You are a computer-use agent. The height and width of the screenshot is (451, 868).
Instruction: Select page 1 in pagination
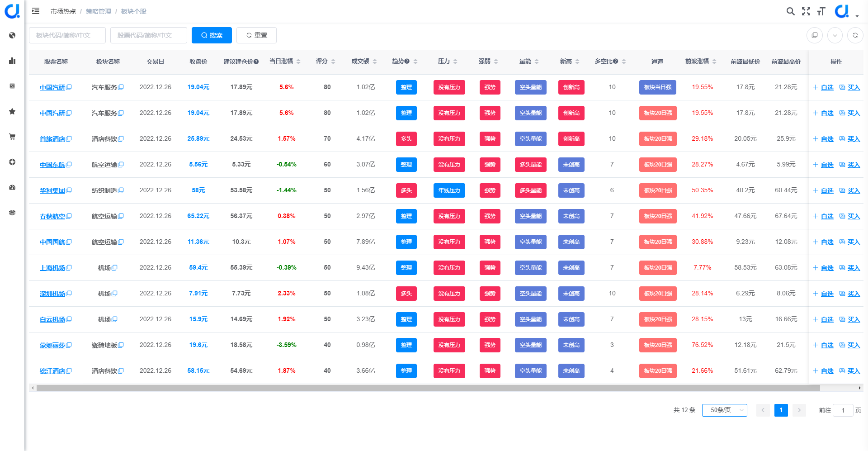point(781,410)
